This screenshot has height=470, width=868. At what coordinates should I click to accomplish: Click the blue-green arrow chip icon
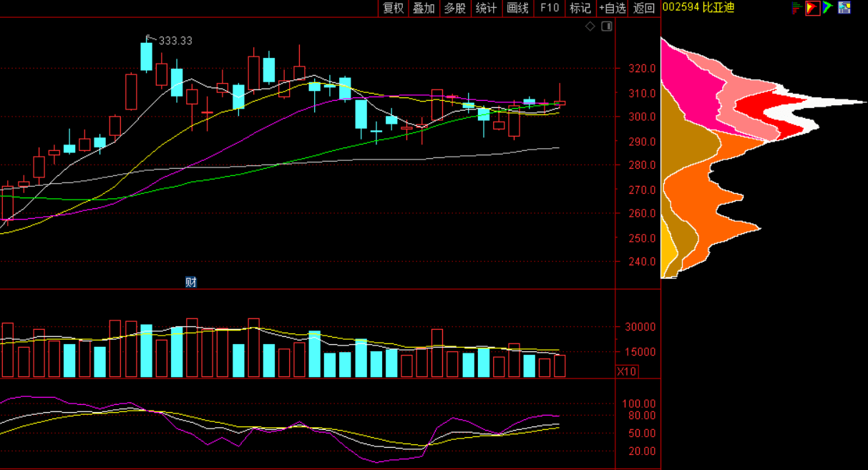828,8
